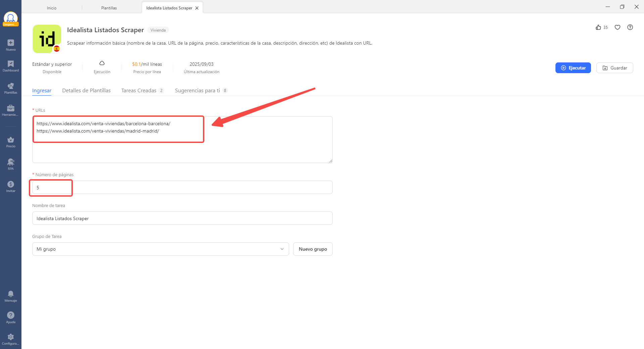The width and height of the screenshot is (644, 349).
Task: Click the Invitar dollar icon
Action: (11, 185)
